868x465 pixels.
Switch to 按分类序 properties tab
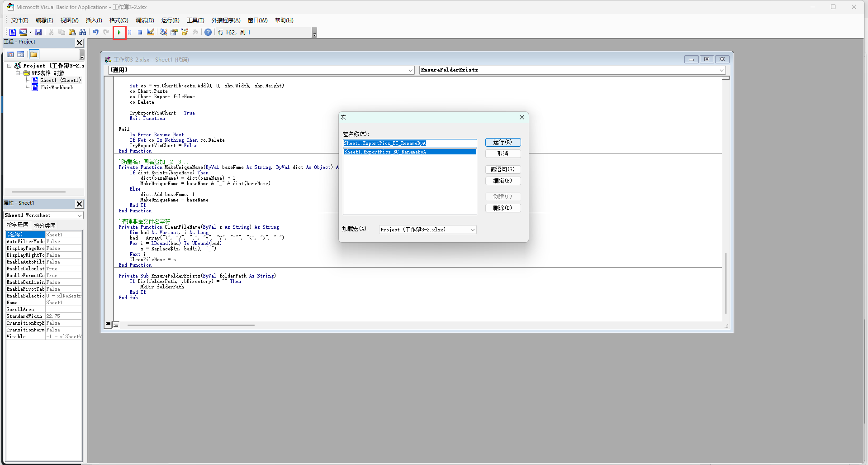[x=44, y=225]
